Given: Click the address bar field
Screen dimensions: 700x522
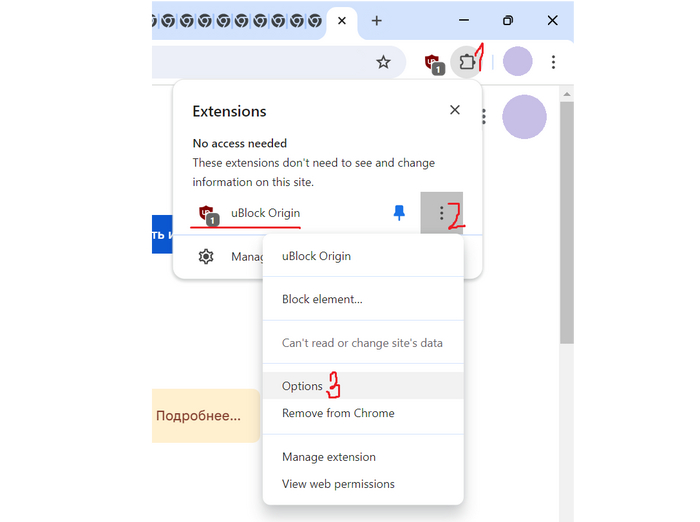Looking at the screenshot, I should [x=279, y=62].
